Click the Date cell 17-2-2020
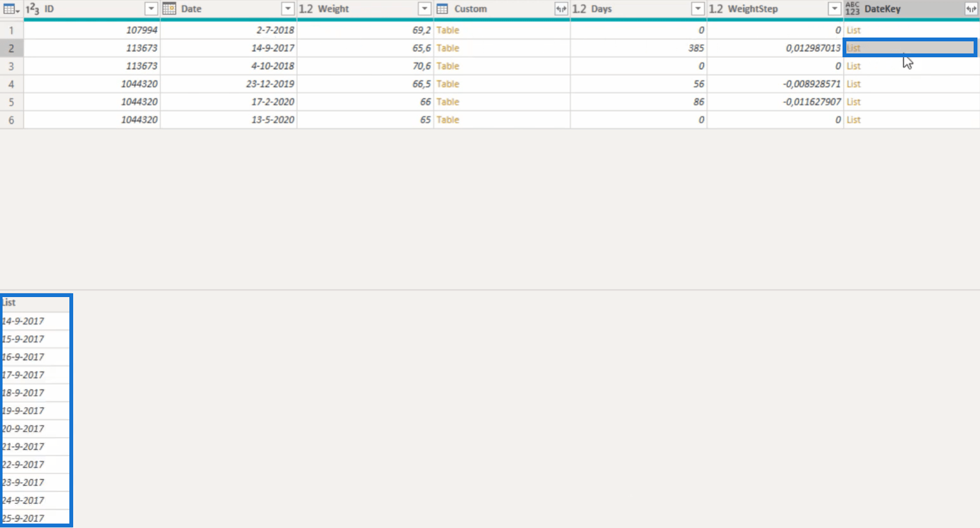Screen dimensions: 980x528 point(228,102)
